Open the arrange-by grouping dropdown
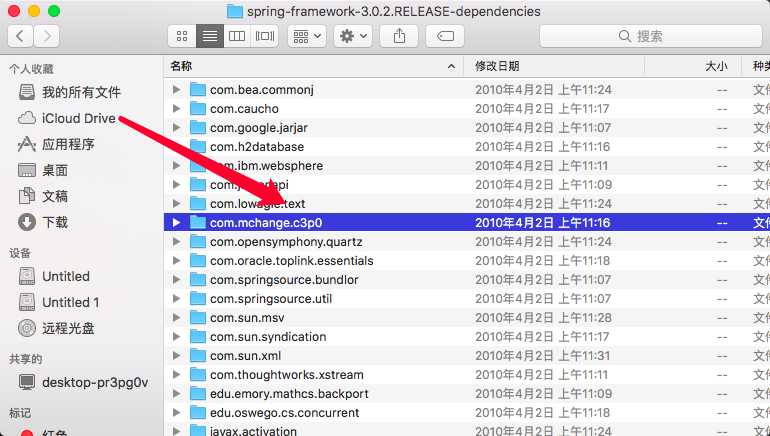Screen dimensions: 770x436 coord(307,36)
